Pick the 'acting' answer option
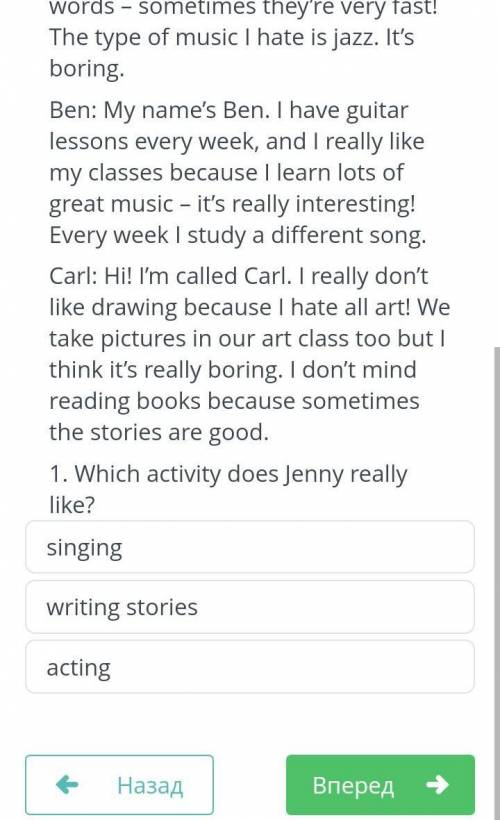 250,667
